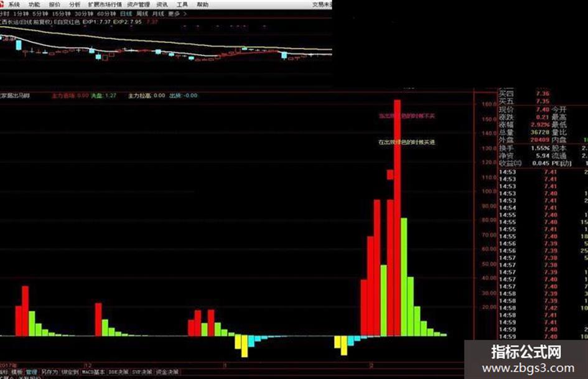Image resolution: width=588 pixels, height=379 pixels.
Task: Click the 出货 -0.00 indicator label
Action: click(x=183, y=96)
